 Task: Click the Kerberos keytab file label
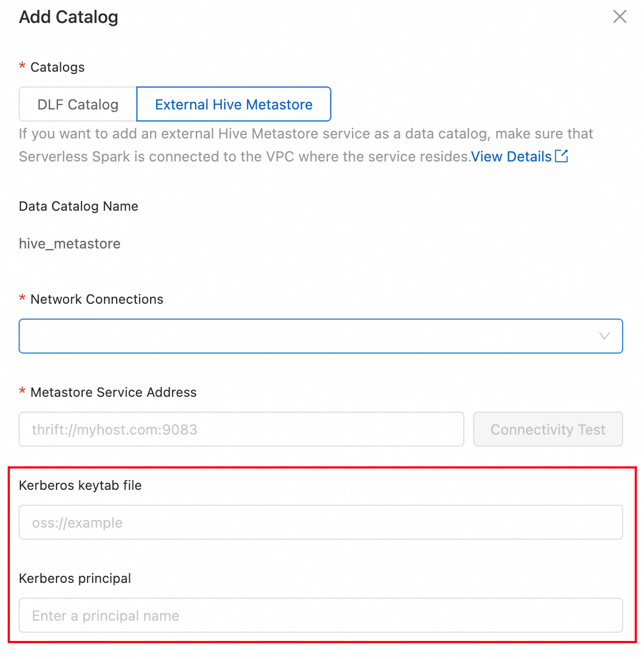[x=80, y=485]
